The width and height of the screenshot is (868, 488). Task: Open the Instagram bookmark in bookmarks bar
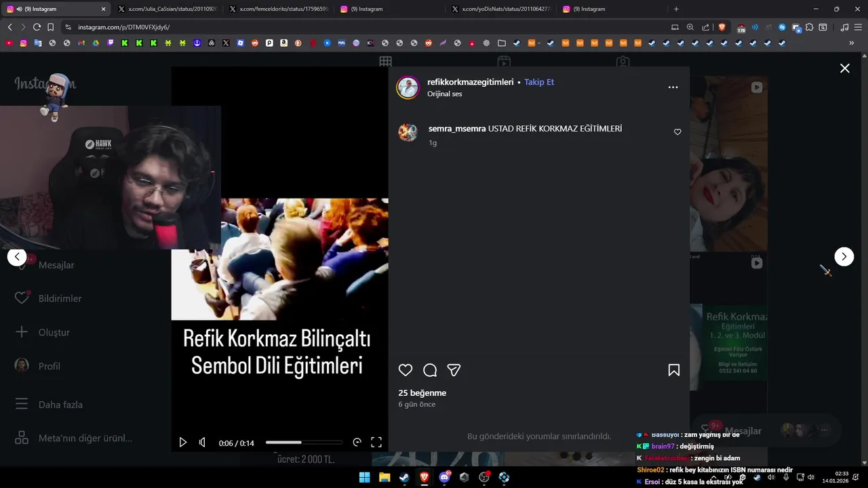pyautogui.click(x=23, y=43)
